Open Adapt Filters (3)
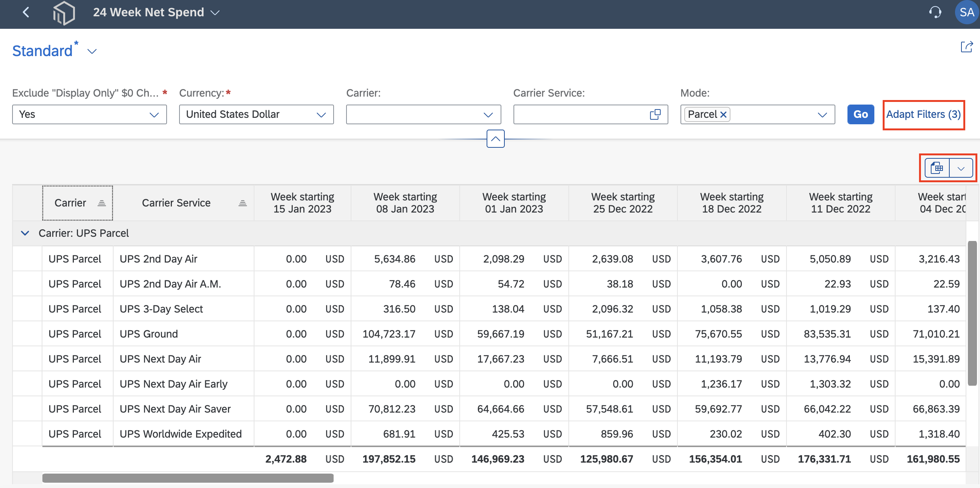The image size is (980, 488). click(x=923, y=114)
